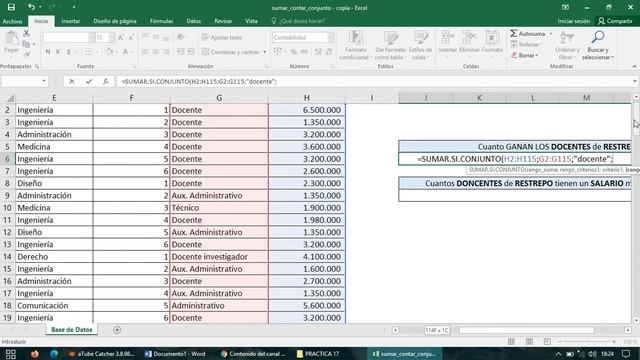Open Dar formato como tabla
Image resolution: width=640 pixels, height=360 pixels.
coord(390,45)
